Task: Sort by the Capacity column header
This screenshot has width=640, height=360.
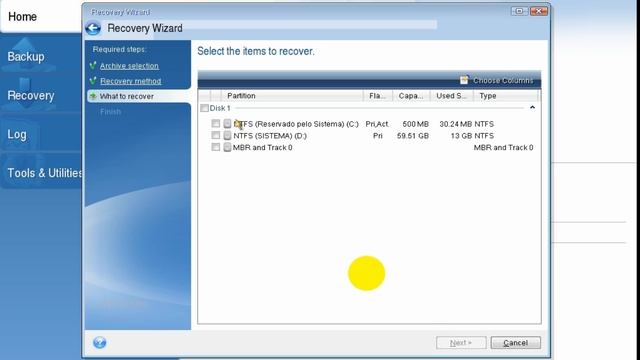Action: tap(411, 96)
